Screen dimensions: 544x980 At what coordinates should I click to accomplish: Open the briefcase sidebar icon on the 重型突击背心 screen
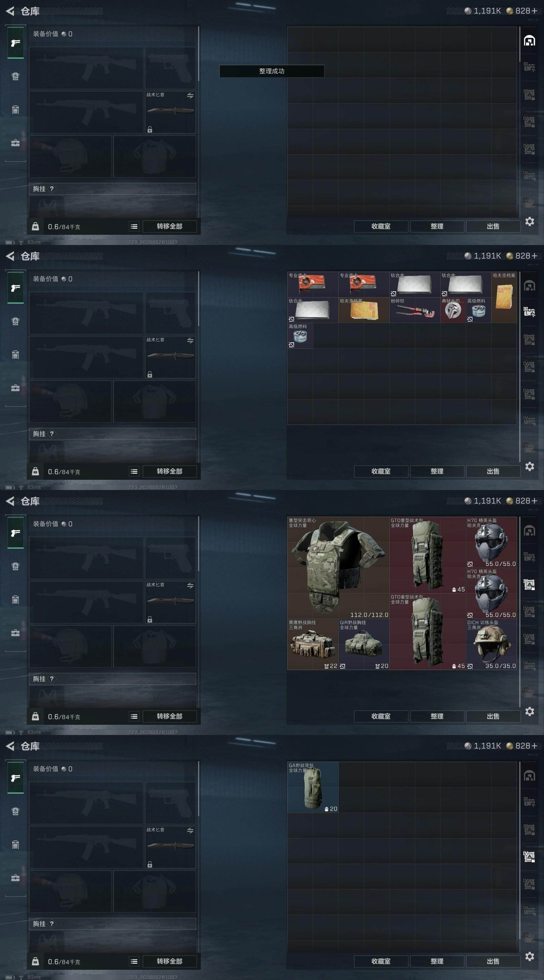tap(15, 633)
